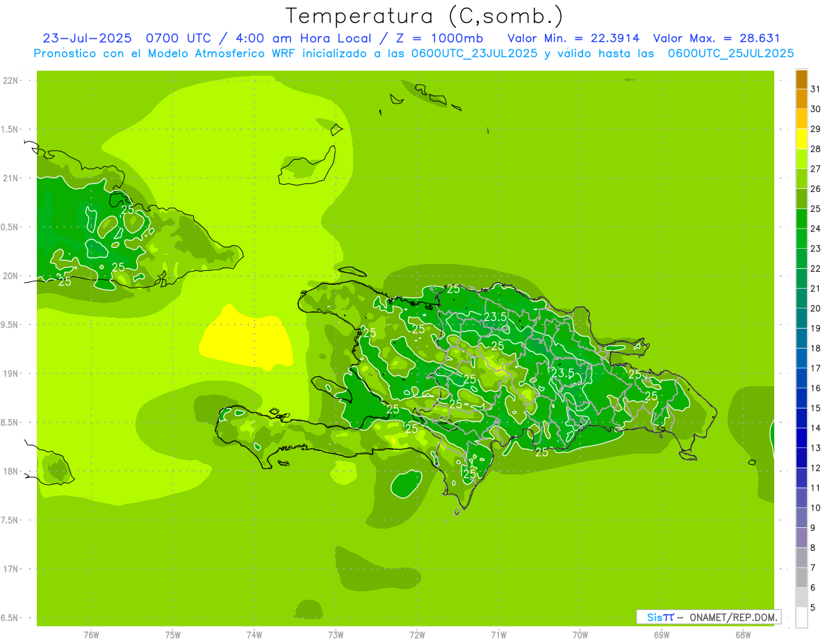Screen dimensions: 834x644
Task: Click the '0600UTC_23JUL2025' initialization time
Action: point(475,53)
